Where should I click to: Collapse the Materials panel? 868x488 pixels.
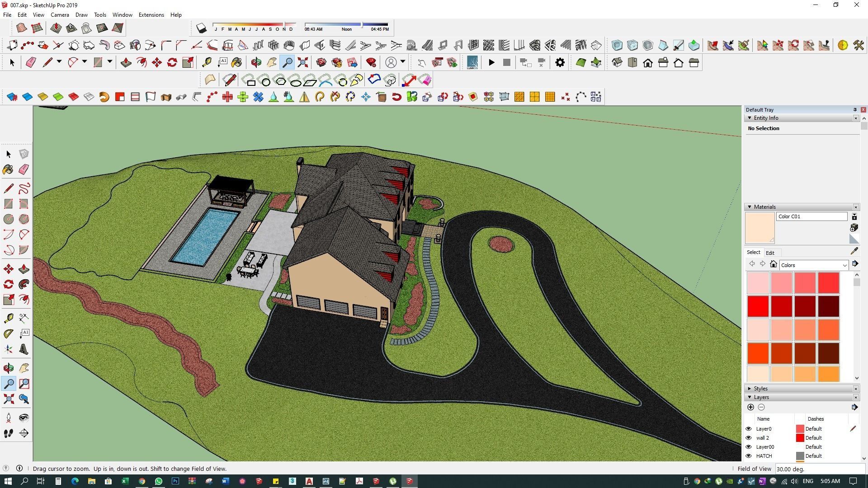750,207
